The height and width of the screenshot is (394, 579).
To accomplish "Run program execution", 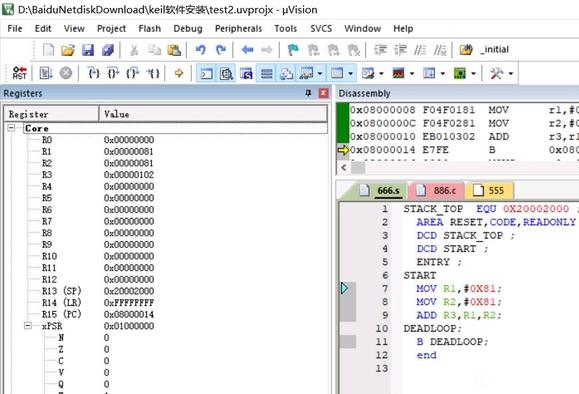I will pyautogui.click(x=46, y=73).
